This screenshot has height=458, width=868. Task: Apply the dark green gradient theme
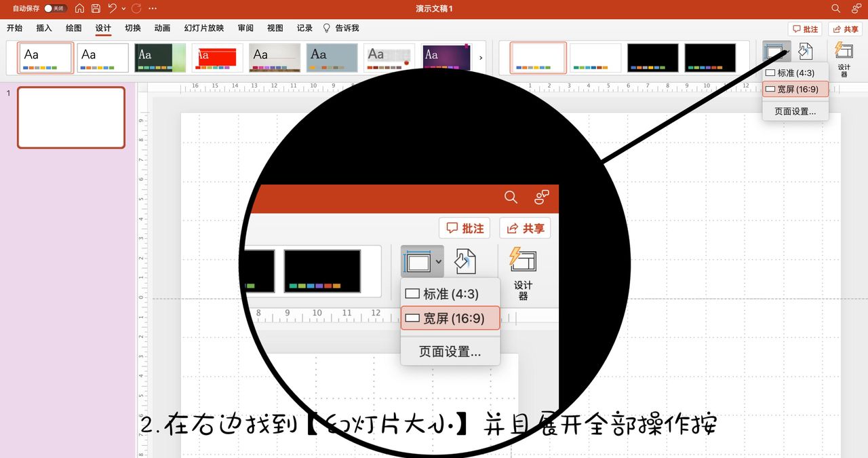[x=160, y=58]
